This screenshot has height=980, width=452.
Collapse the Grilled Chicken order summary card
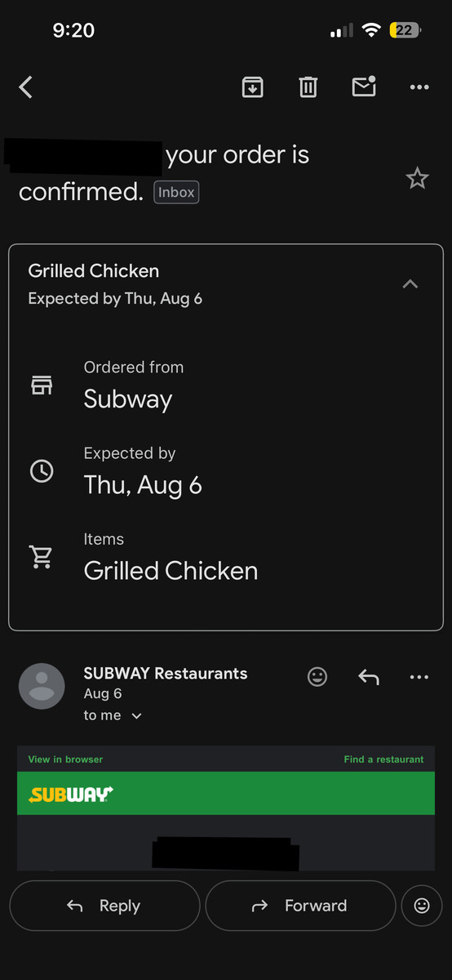pyautogui.click(x=410, y=284)
